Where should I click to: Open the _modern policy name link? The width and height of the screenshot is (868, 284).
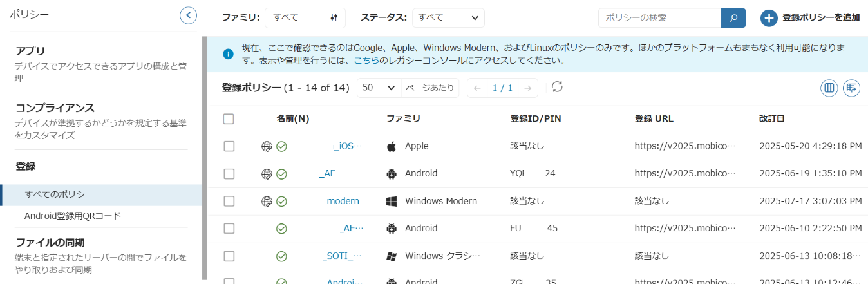tap(341, 201)
